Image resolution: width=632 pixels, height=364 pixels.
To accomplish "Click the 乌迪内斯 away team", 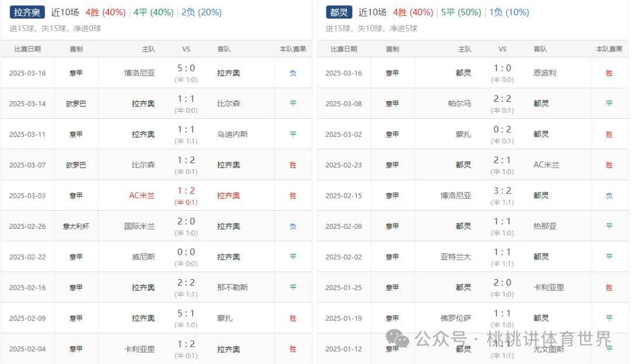I will coord(232,134).
